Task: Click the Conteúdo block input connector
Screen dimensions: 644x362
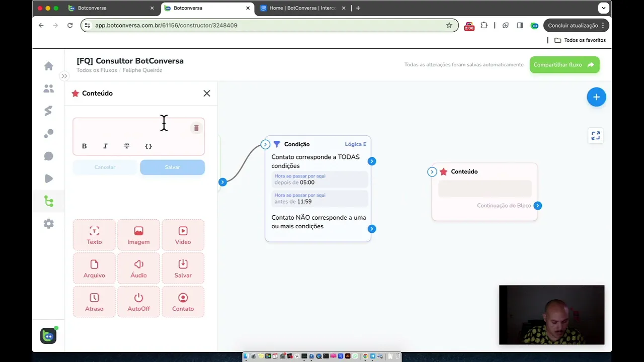Action: tap(432, 172)
